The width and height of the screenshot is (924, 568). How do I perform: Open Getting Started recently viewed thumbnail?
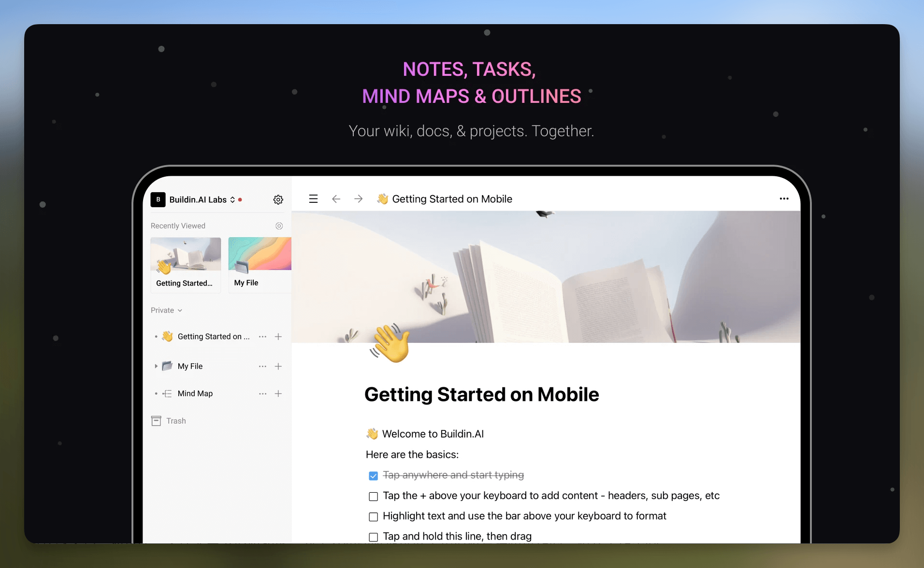[186, 264]
